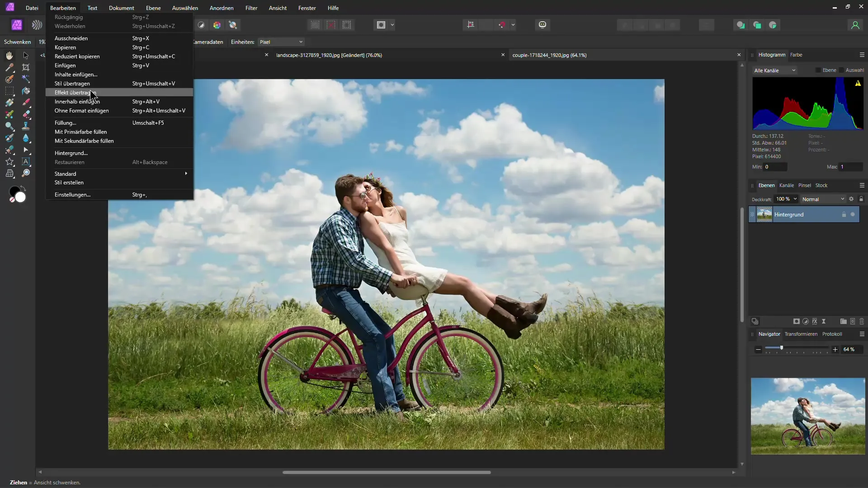Select the Mesh Warp tool

9,173
